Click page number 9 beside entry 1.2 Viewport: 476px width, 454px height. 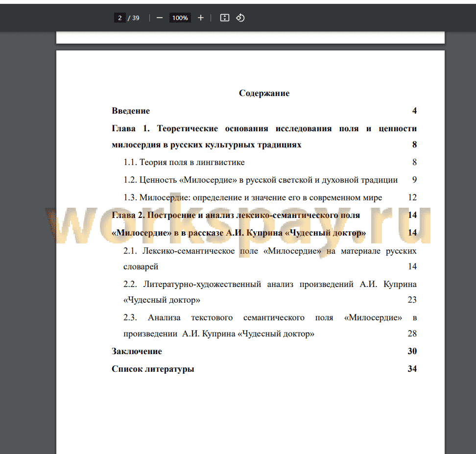[414, 180]
